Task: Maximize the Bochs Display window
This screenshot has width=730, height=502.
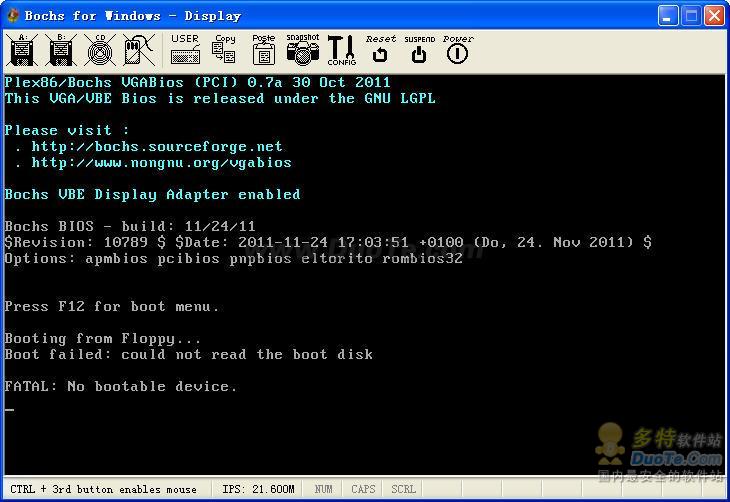Action: click(691, 16)
